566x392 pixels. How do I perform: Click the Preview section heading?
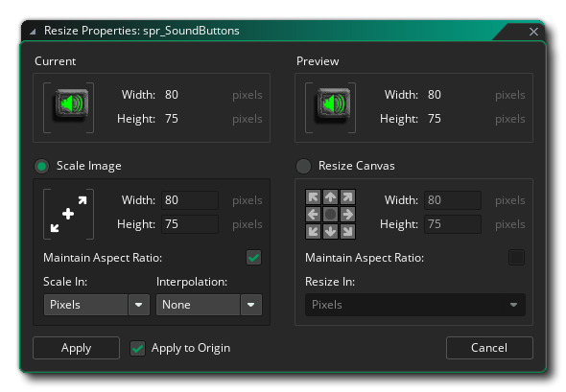(x=318, y=61)
